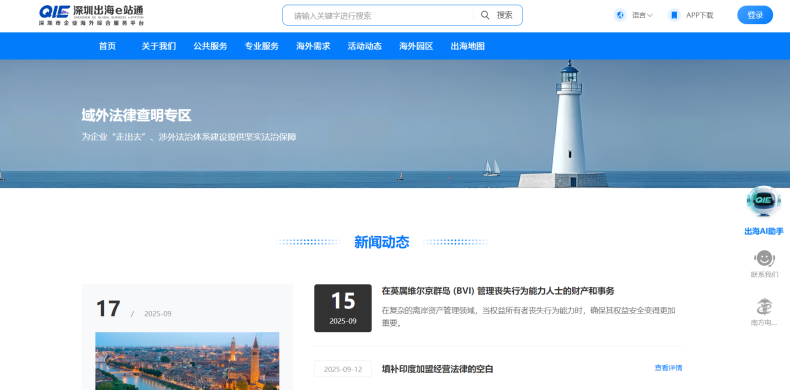
Task: Click the 新闻动态 section heading
Action: [x=381, y=242]
